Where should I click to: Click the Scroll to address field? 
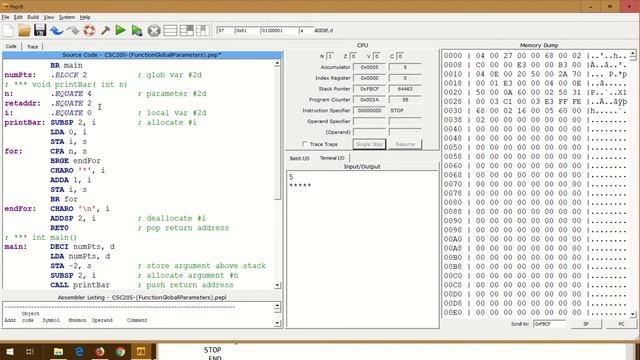pos(549,324)
